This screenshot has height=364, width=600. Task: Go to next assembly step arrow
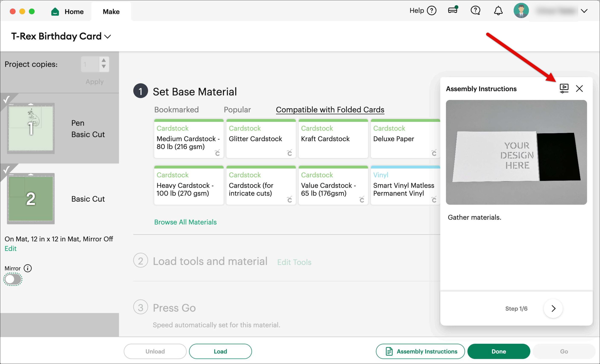[553, 308]
